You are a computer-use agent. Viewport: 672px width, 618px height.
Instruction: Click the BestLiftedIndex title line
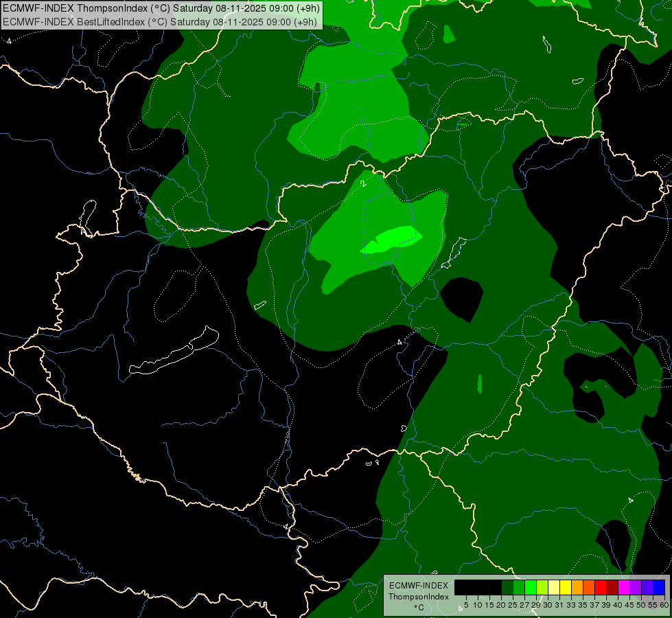[x=160, y=22]
